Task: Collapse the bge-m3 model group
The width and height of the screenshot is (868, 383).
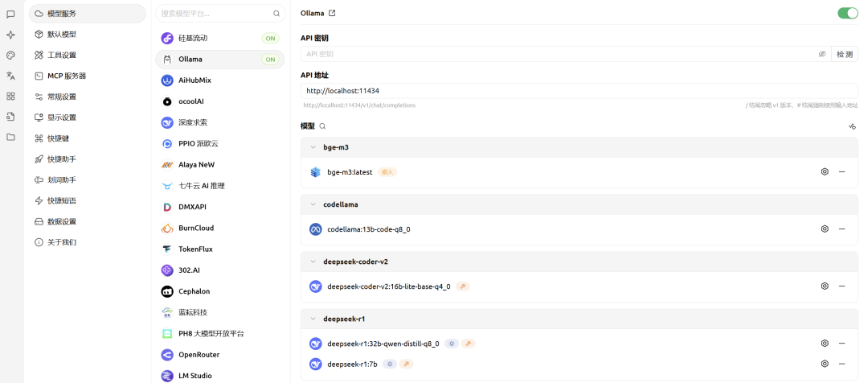Action: pyautogui.click(x=313, y=147)
